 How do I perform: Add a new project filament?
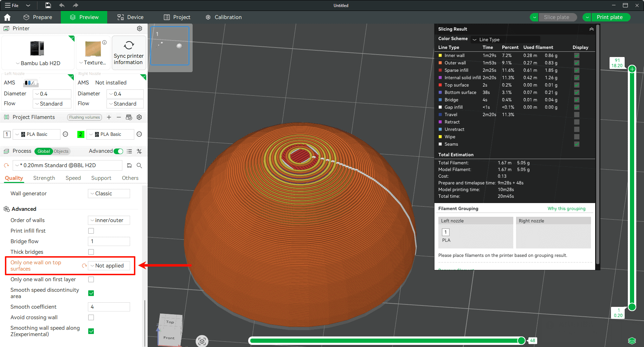click(109, 117)
